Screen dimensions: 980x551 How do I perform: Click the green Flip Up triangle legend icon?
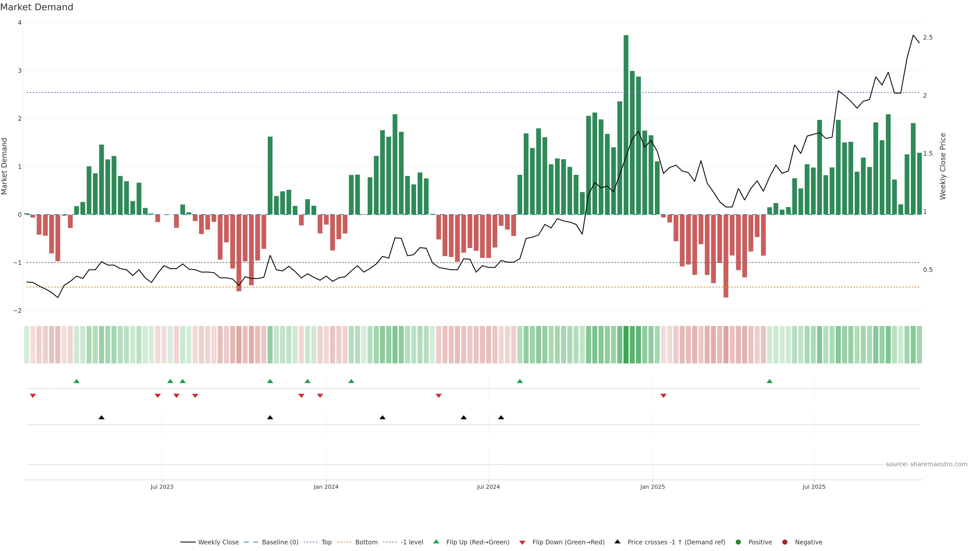point(436,542)
